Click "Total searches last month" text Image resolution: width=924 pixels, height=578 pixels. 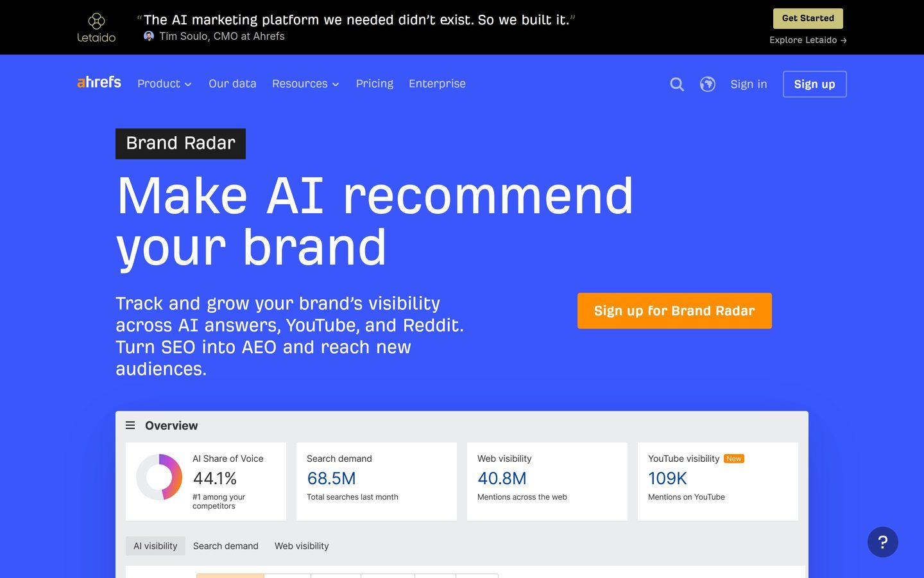[x=352, y=497]
